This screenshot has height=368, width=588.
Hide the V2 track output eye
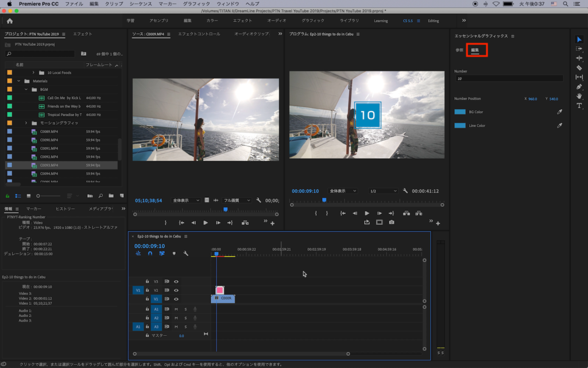click(176, 290)
